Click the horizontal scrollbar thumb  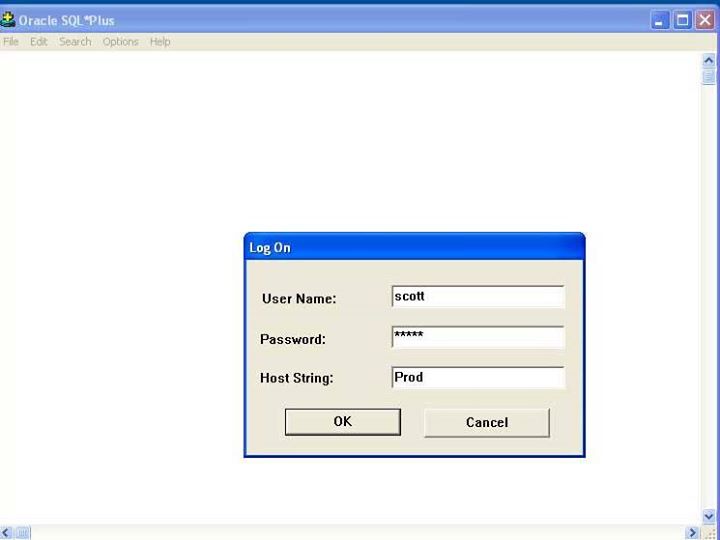(x=22, y=533)
